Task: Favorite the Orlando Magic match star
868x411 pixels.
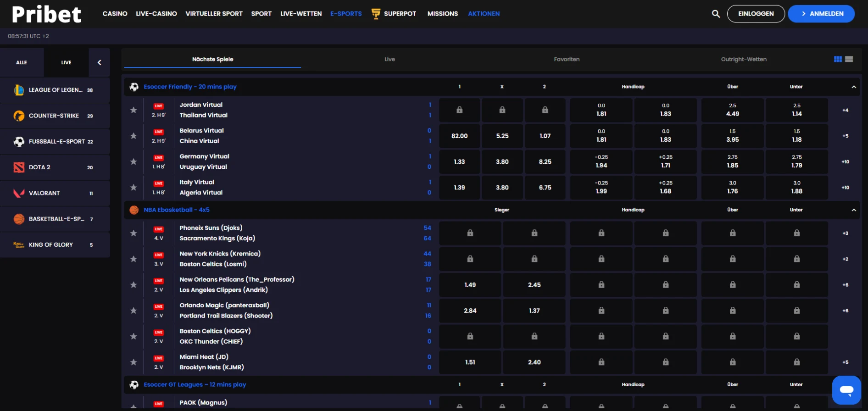Action: [x=134, y=311]
